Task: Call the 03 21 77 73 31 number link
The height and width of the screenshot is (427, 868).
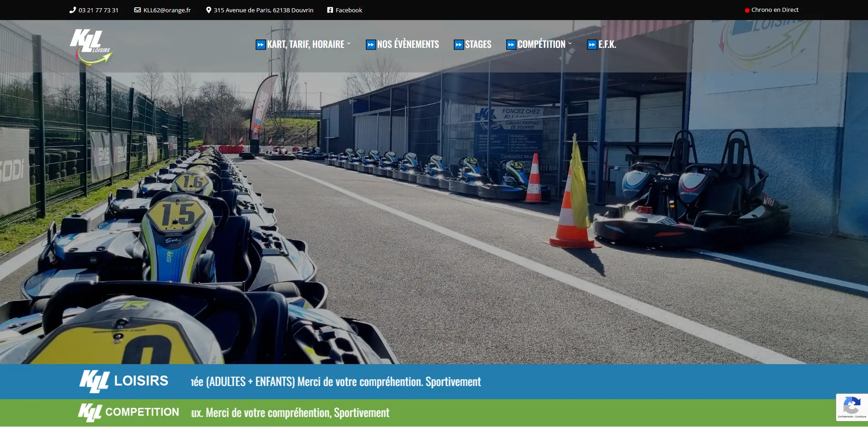Action: (x=98, y=10)
